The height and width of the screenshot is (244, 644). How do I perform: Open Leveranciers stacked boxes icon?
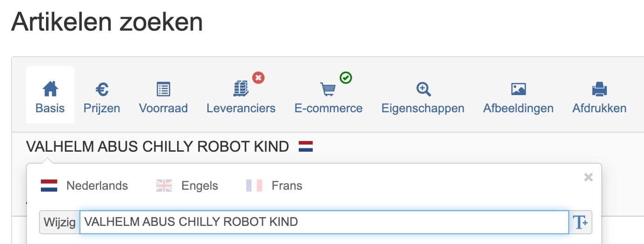pos(241,89)
